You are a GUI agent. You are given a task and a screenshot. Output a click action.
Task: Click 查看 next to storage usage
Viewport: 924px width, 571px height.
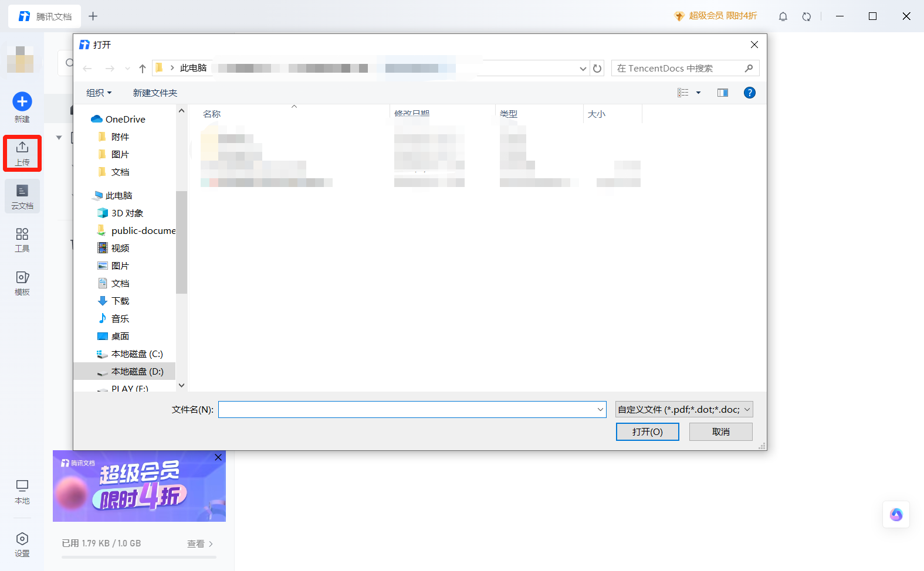coord(199,544)
